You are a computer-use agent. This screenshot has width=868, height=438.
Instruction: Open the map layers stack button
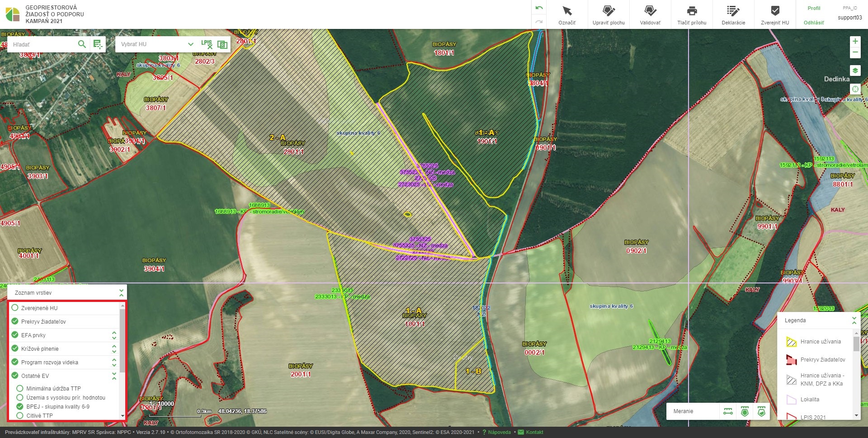(855, 71)
